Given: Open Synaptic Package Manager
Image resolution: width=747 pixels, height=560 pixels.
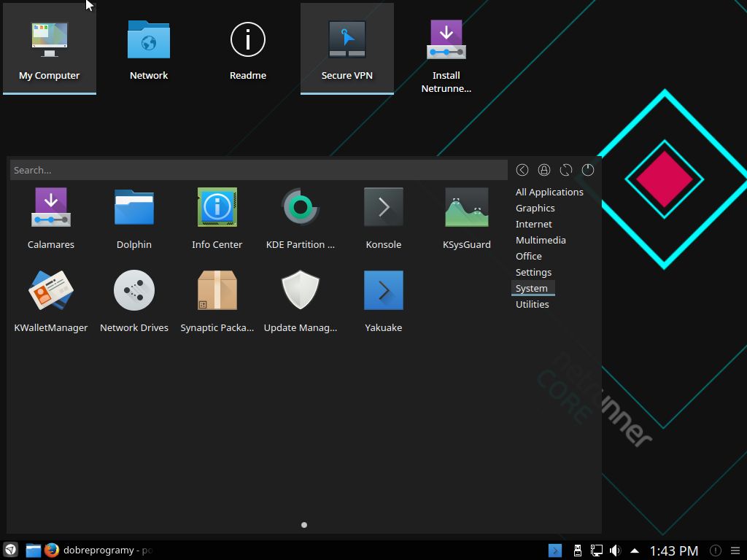Looking at the screenshot, I should tap(217, 301).
